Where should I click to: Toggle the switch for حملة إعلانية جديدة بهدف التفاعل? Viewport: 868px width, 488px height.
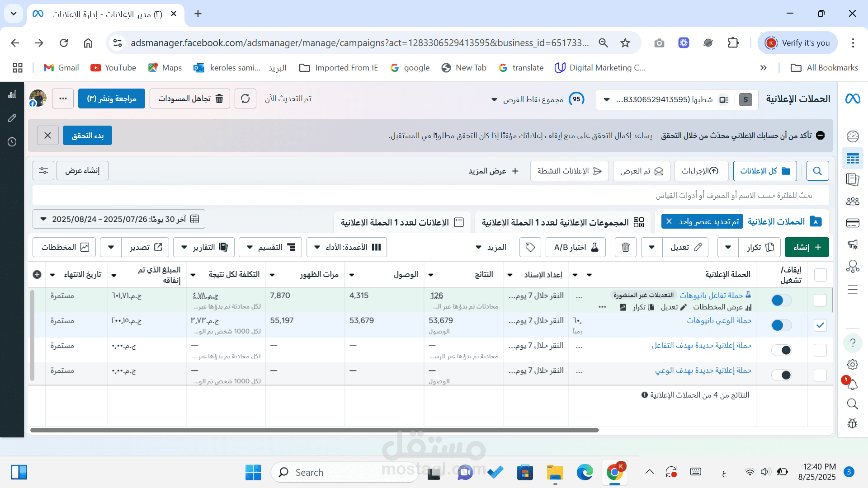782,350
